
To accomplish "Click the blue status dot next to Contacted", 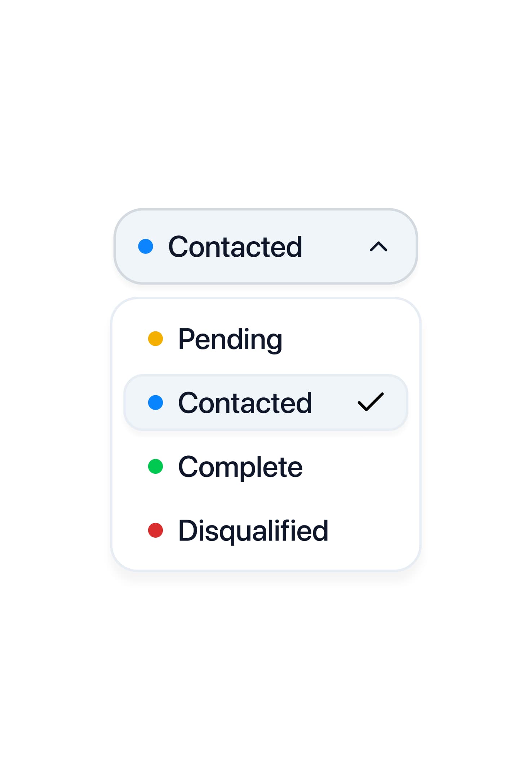I will click(146, 247).
